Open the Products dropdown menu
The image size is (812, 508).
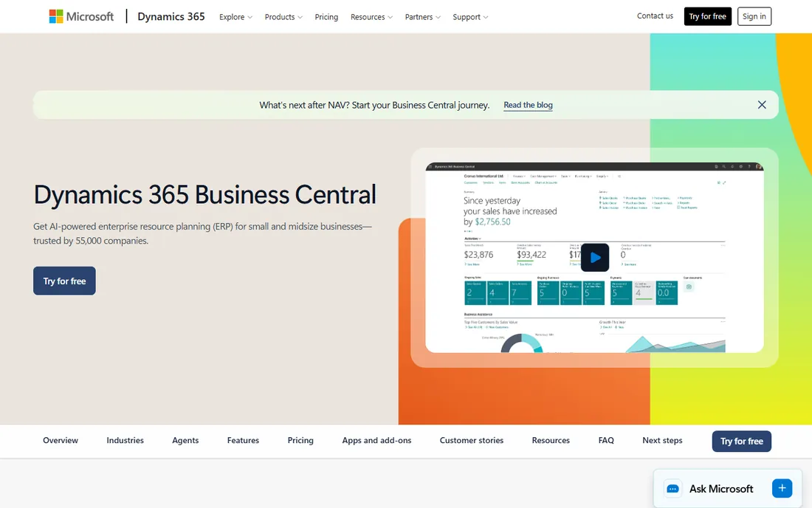coord(283,17)
